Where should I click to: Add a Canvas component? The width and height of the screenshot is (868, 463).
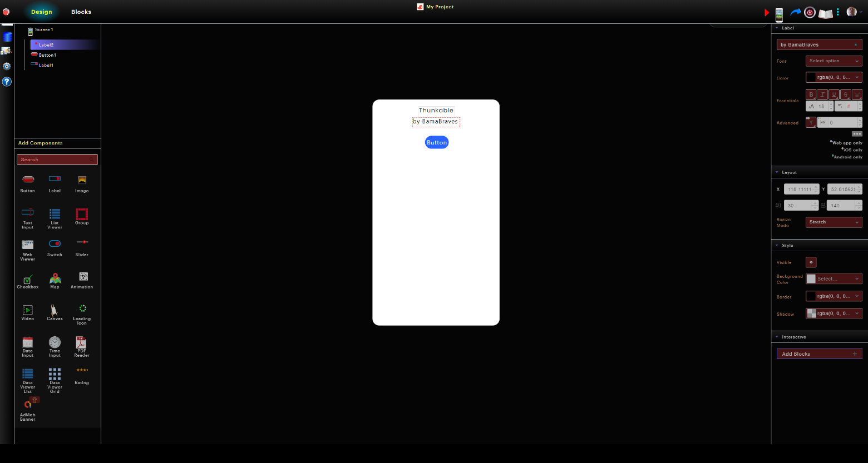pyautogui.click(x=55, y=313)
